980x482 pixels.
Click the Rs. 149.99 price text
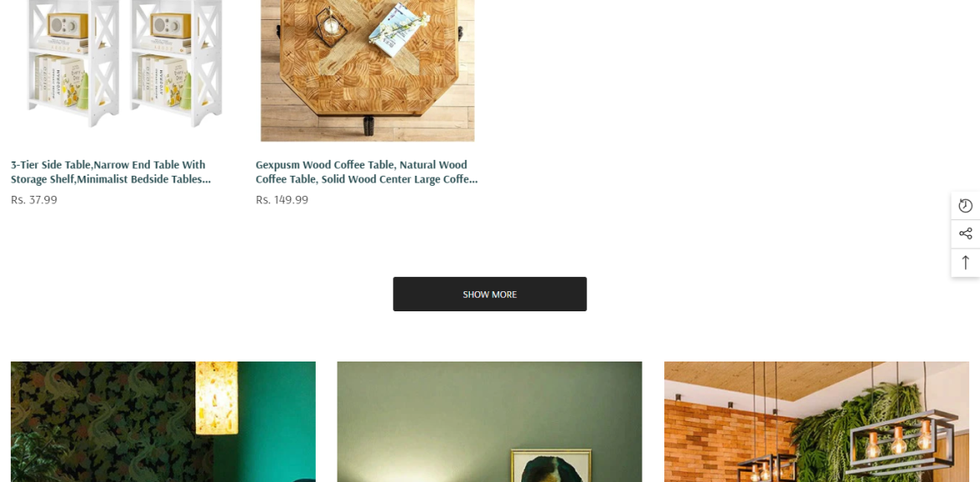pyautogui.click(x=282, y=200)
